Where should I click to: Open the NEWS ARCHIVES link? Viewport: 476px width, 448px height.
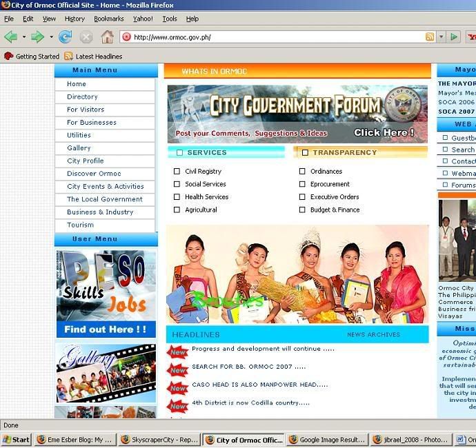(373, 335)
